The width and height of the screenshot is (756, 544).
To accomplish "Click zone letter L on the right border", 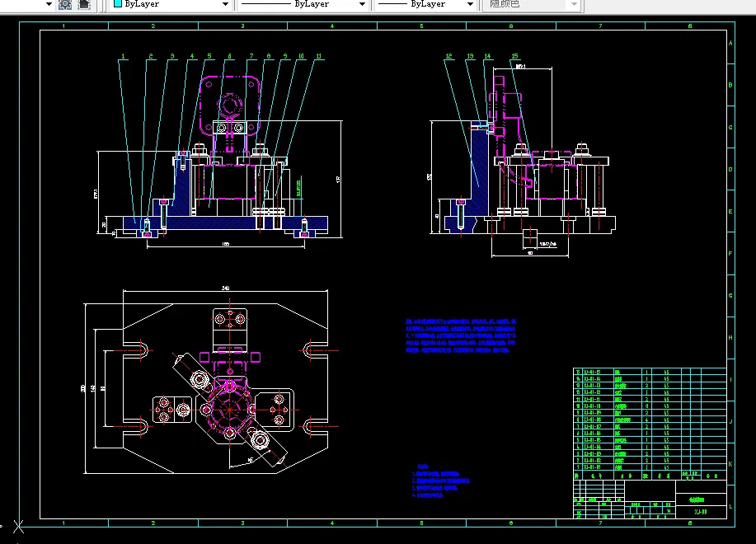I will pyautogui.click(x=730, y=506).
